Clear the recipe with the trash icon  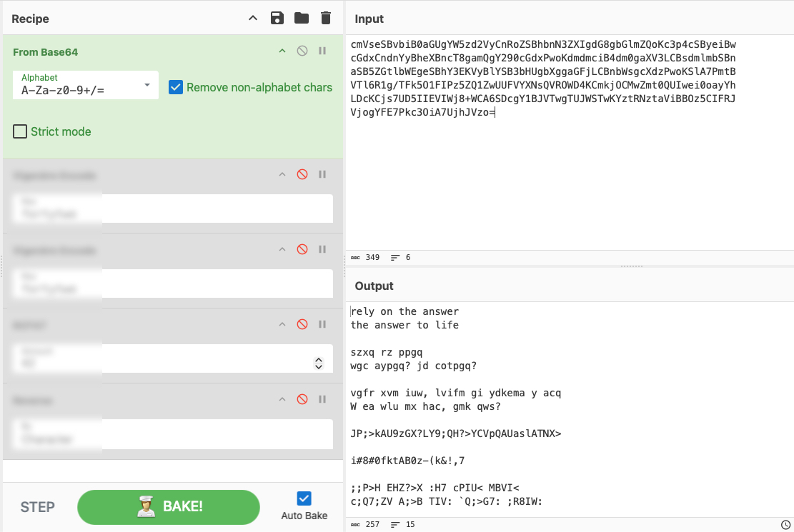(326, 19)
